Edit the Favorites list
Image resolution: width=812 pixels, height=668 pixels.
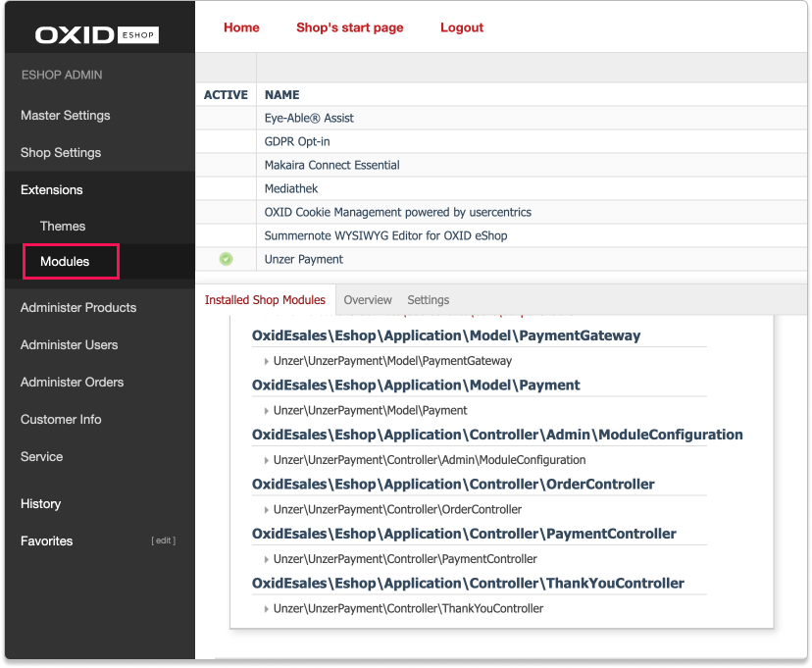click(x=163, y=540)
